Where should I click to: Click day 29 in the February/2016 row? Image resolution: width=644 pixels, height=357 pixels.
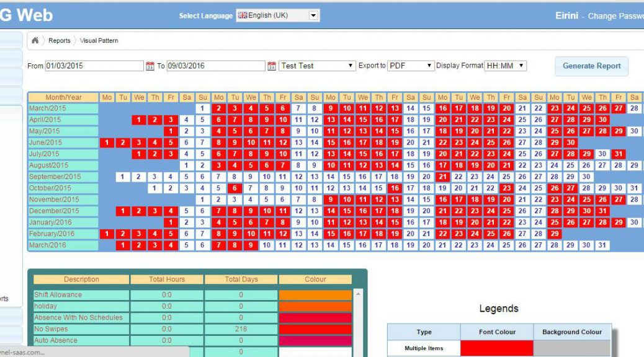(554, 234)
